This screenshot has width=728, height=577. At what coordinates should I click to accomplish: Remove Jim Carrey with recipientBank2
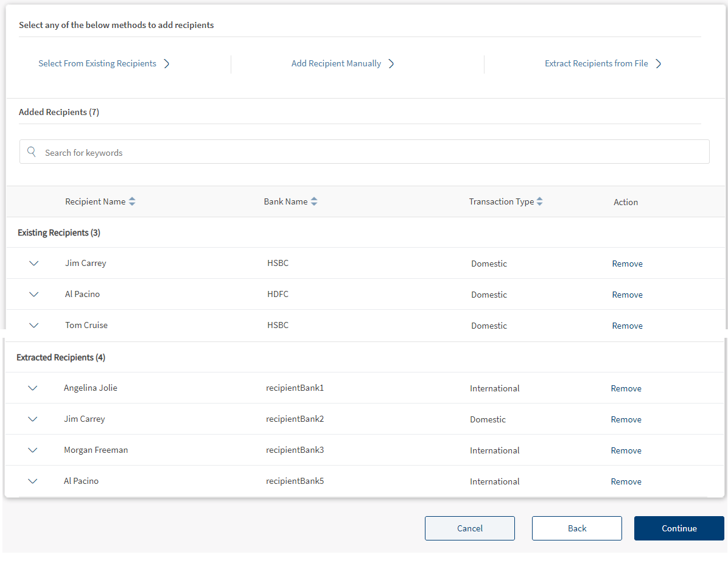click(x=626, y=419)
